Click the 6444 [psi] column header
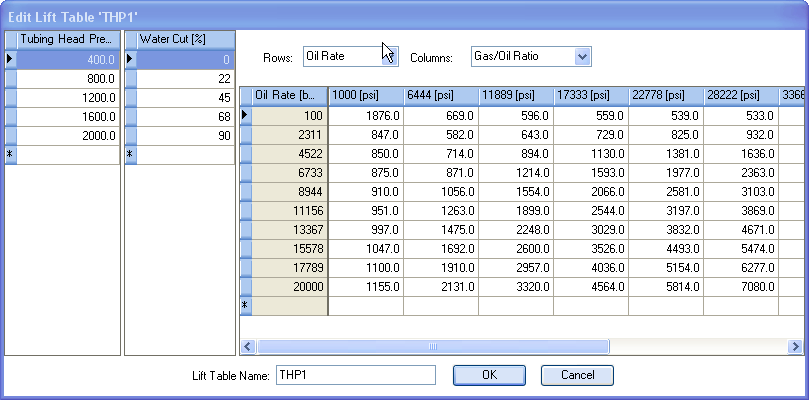 [440, 95]
